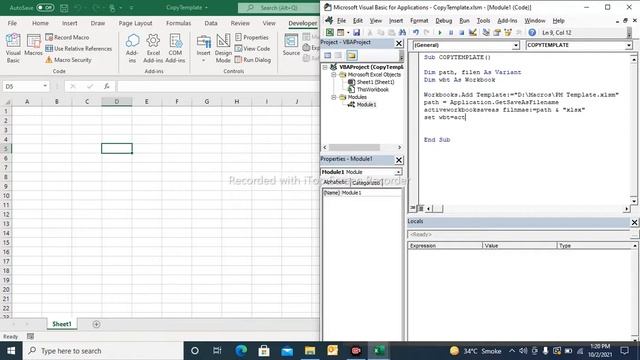640x360 pixels.
Task: Select Alphabetic properties tab
Action: 335,182
